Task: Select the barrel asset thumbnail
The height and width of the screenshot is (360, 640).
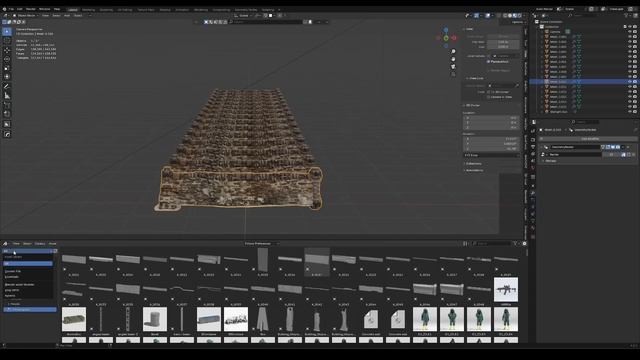Action: pyautogui.click(x=155, y=319)
